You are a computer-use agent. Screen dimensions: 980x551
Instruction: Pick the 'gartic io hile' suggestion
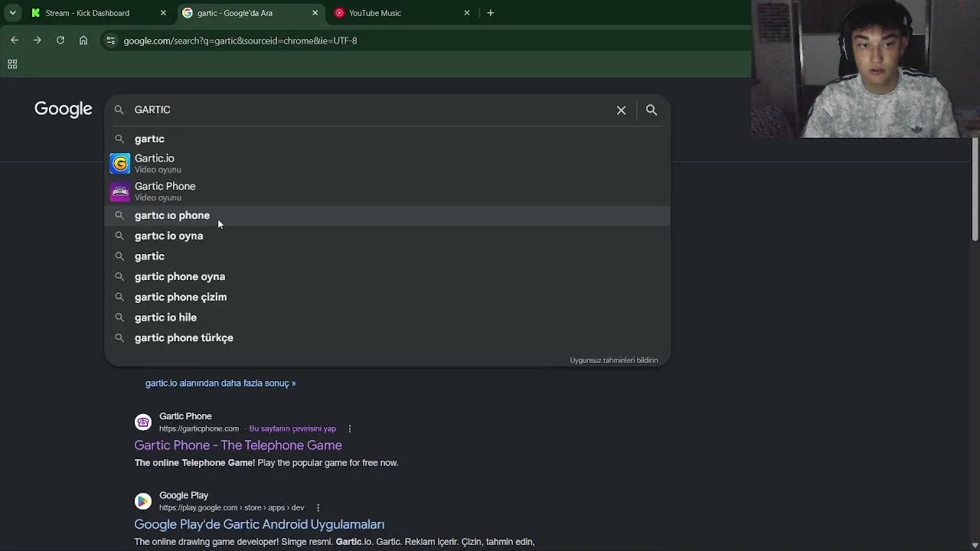tap(387, 318)
